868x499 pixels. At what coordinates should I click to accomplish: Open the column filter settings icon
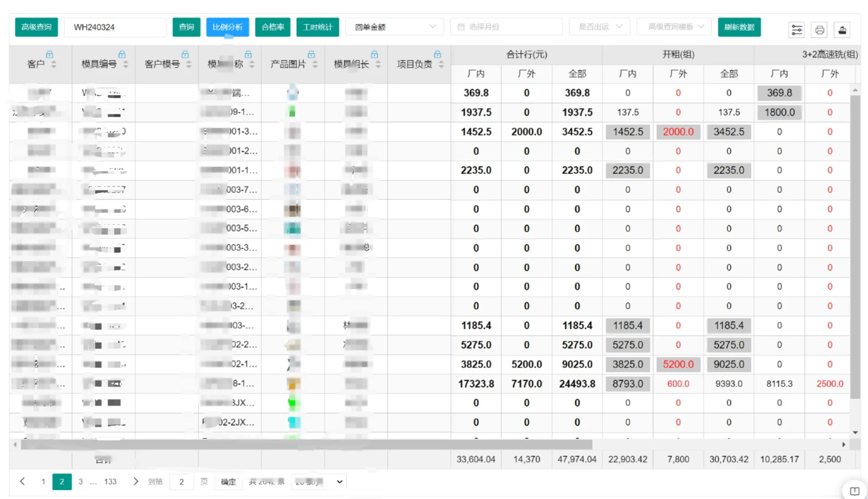point(797,30)
